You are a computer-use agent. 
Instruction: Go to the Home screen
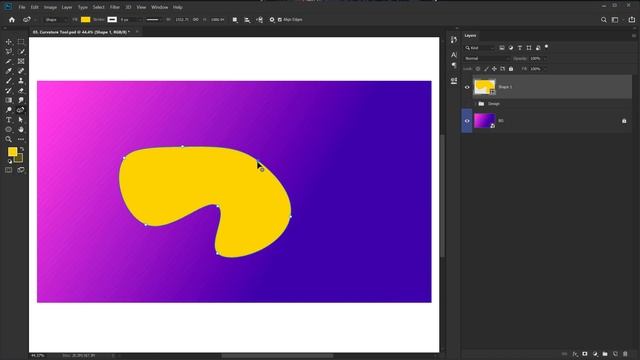pyautogui.click(x=12, y=20)
